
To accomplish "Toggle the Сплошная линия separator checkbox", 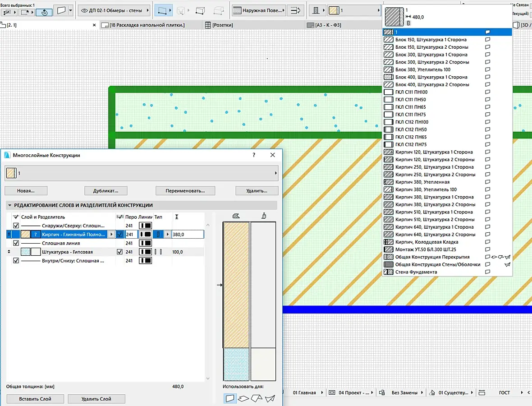I will click(16, 243).
